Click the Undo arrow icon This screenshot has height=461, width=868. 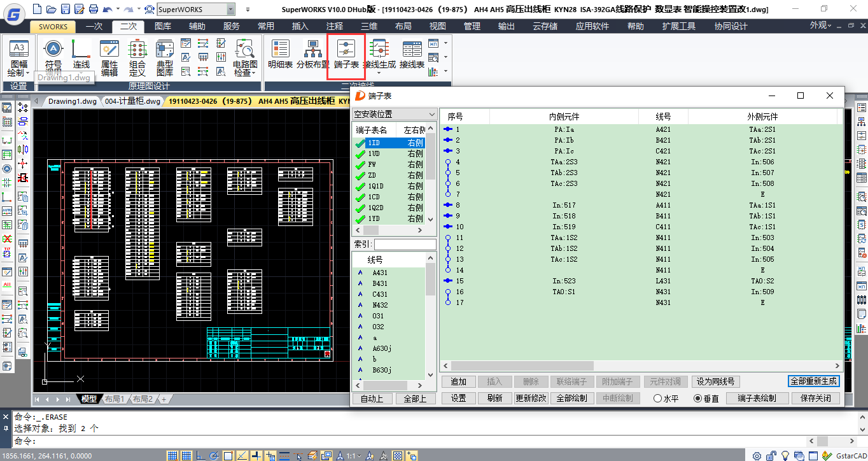coord(107,9)
